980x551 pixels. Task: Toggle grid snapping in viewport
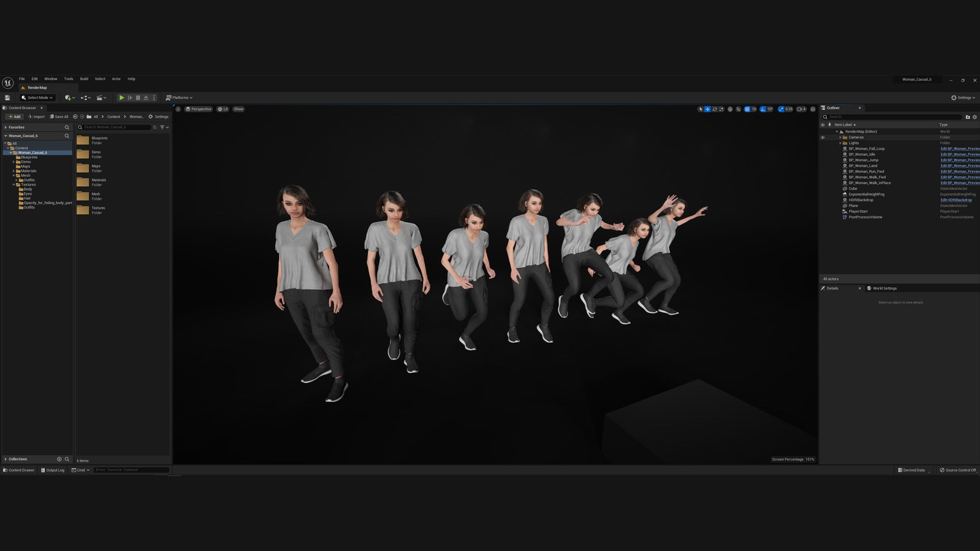point(747,109)
